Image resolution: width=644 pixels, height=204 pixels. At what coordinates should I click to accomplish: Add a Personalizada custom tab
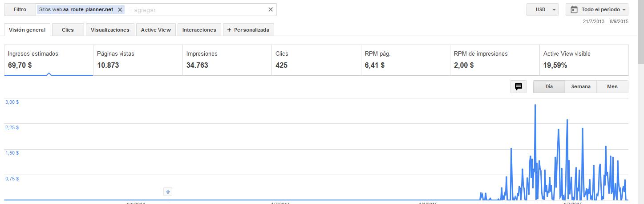[x=248, y=30]
